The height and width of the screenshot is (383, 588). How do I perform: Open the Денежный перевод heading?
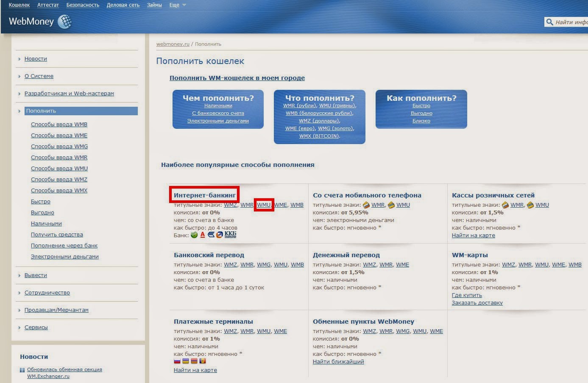click(346, 255)
